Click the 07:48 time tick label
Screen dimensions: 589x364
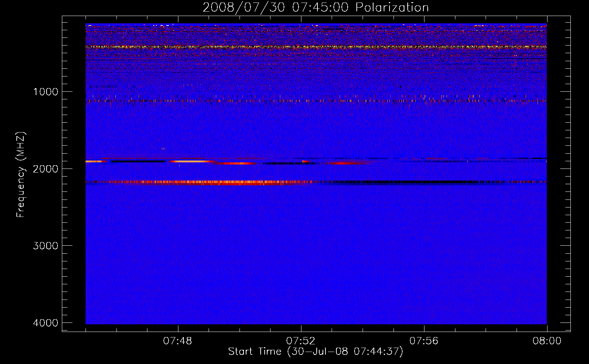click(178, 341)
